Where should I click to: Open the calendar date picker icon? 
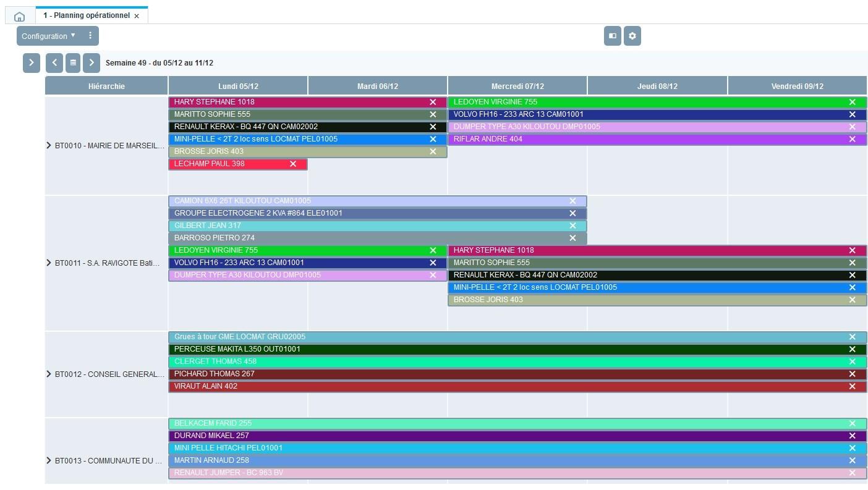point(73,62)
